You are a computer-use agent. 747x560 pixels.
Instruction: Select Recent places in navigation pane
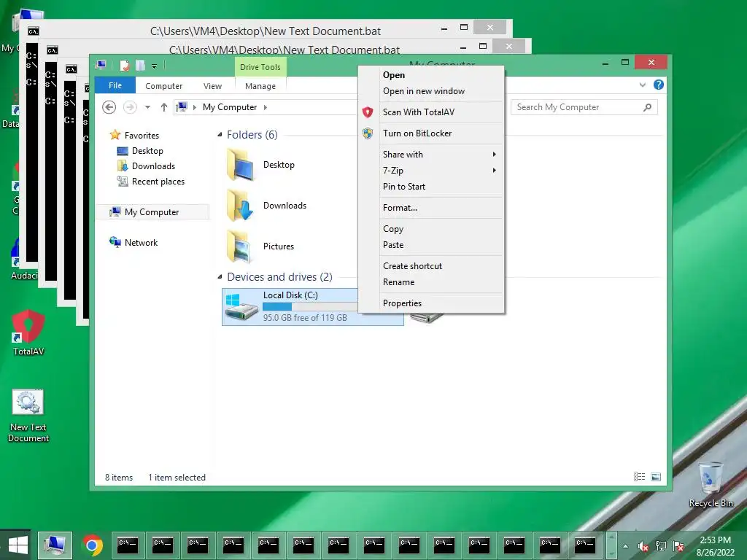point(158,182)
